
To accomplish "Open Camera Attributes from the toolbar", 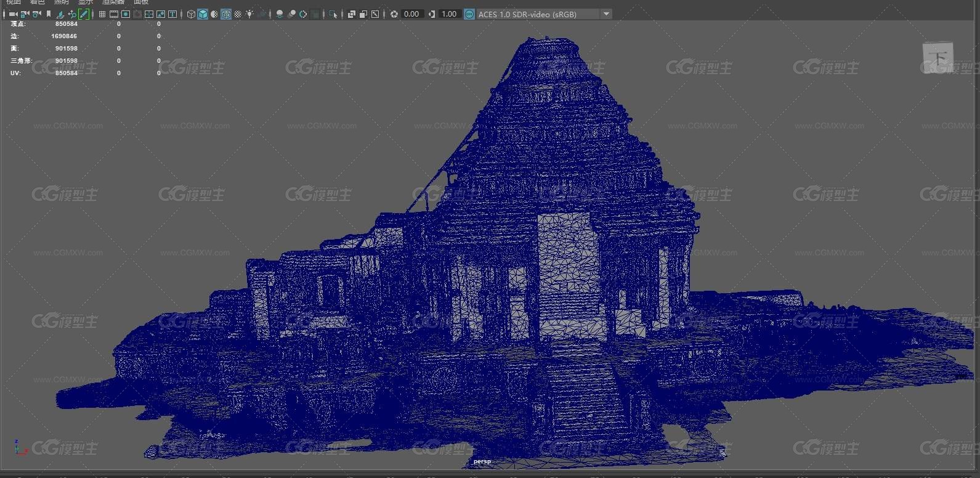I will tap(36, 14).
